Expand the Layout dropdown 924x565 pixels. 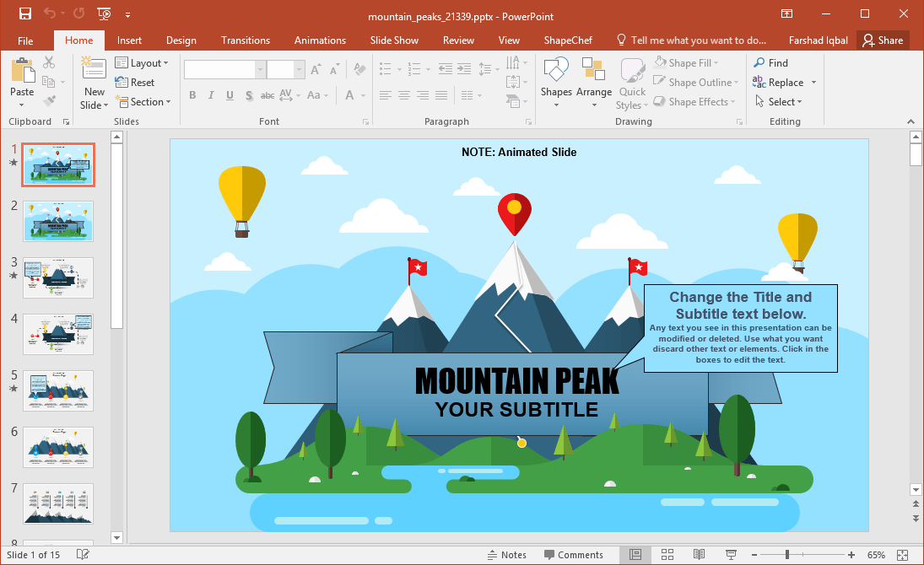[x=142, y=63]
